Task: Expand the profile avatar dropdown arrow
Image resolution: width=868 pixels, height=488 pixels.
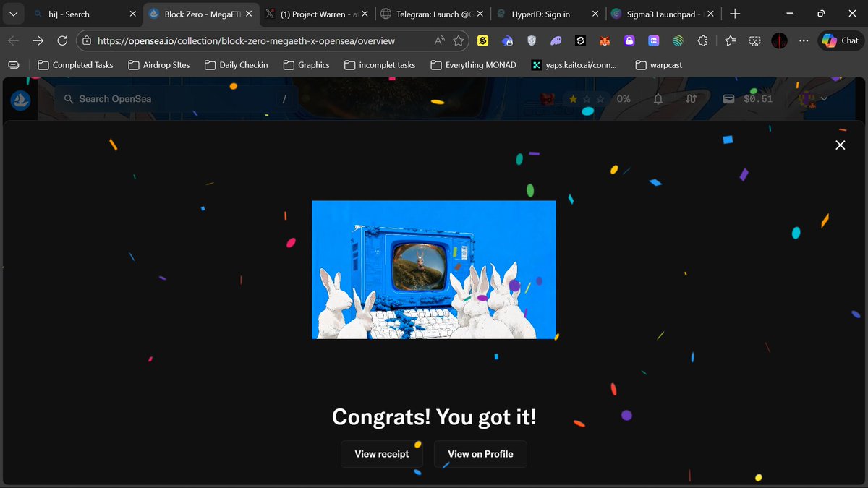Action: tap(824, 99)
